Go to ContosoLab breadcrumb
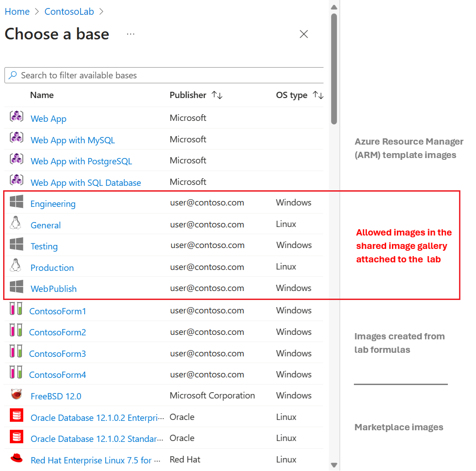The image size is (476, 471). 69,12
